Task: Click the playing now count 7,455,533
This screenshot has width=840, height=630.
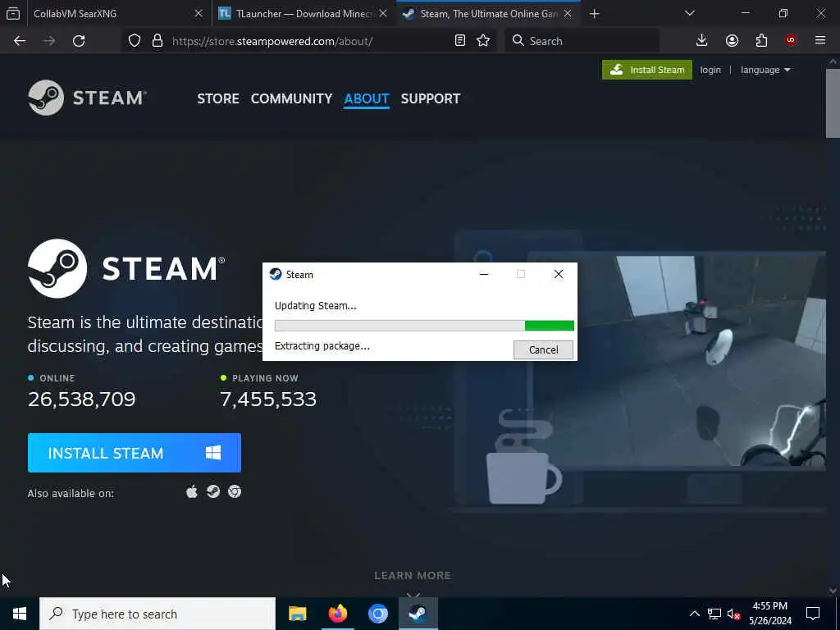Action: pyautogui.click(x=268, y=399)
